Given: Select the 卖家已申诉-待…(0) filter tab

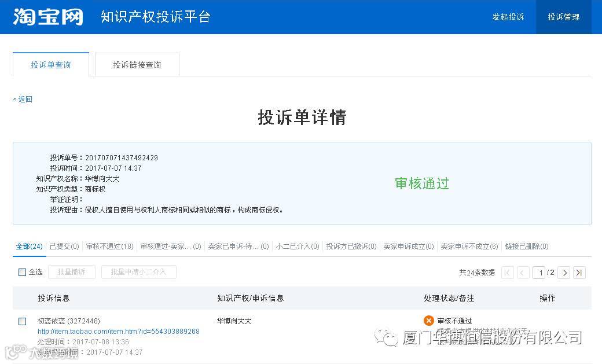Looking at the screenshot, I should click(x=238, y=247).
